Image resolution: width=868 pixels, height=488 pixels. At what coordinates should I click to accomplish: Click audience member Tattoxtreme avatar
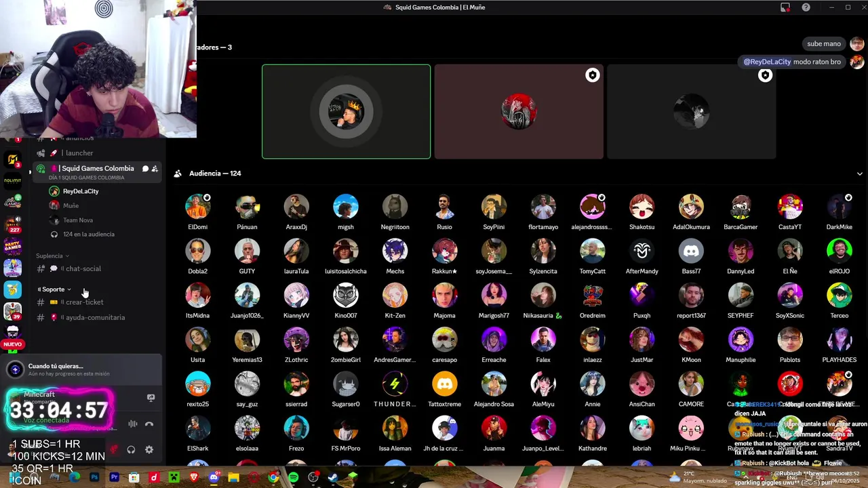pos(444,384)
